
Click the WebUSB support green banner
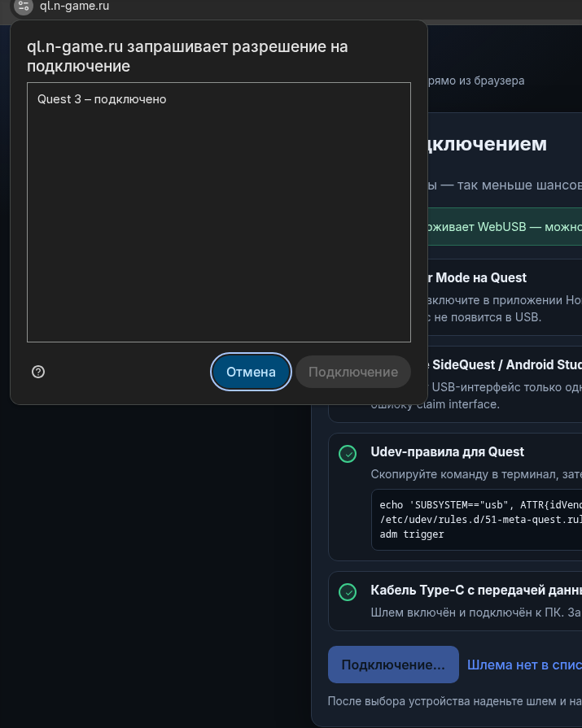pyautogui.click(x=505, y=227)
